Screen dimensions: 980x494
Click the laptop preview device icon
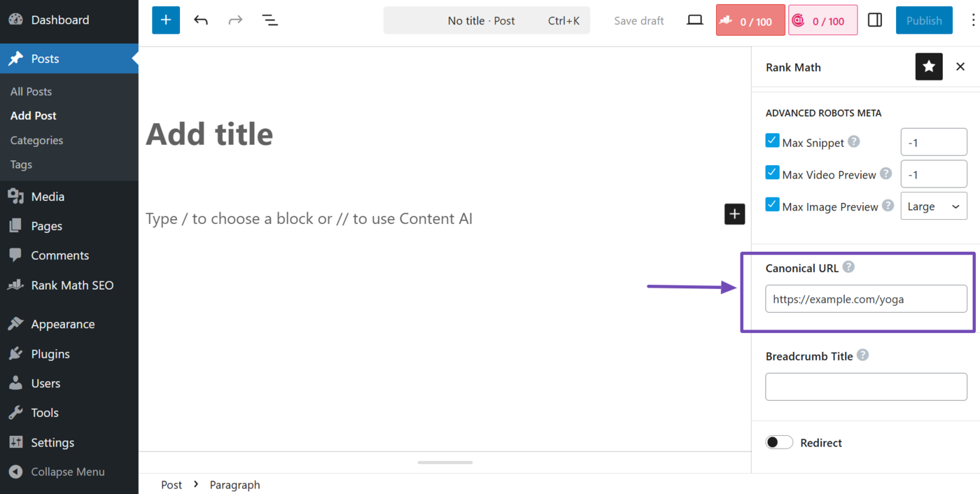pyautogui.click(x=694, y=20)
